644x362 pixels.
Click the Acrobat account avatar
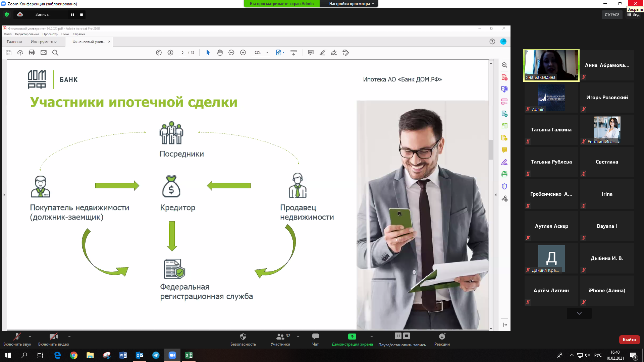coord(503,42)
